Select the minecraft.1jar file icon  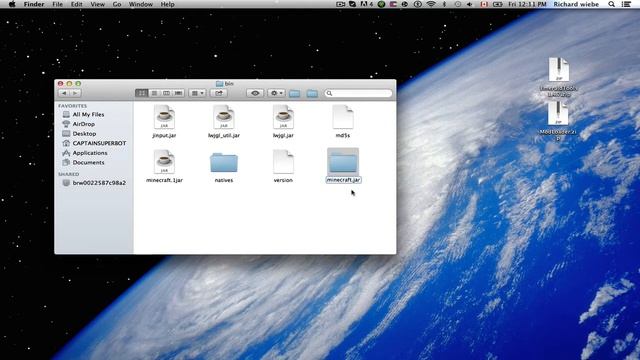(164, 162)
